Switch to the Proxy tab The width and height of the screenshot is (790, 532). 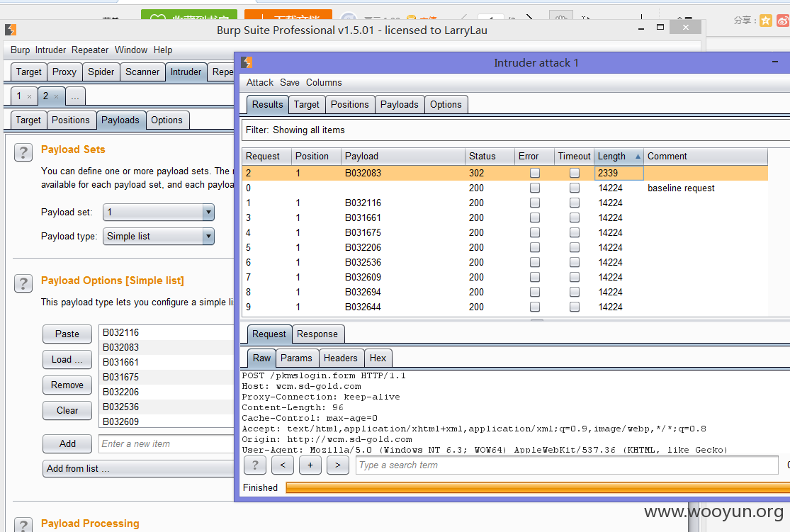point(64,72)
